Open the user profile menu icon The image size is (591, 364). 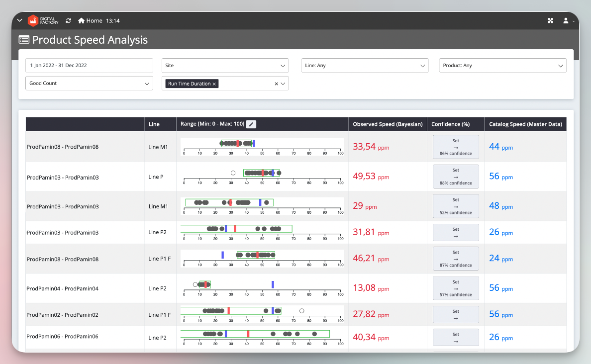pos(566,21)
